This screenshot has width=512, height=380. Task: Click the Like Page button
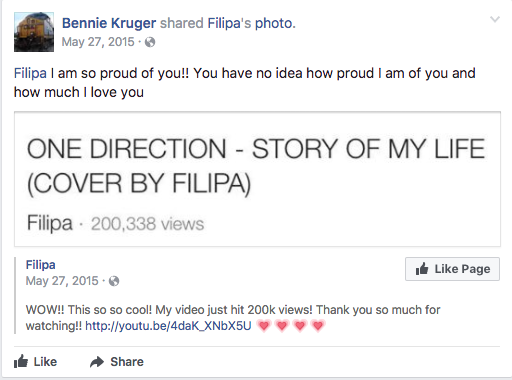pyautogui.click(x=452, y=269)
